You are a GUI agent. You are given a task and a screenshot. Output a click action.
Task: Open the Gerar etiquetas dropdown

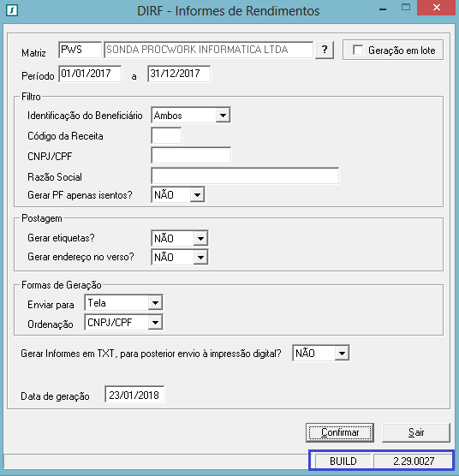click(x=200, y=239)
